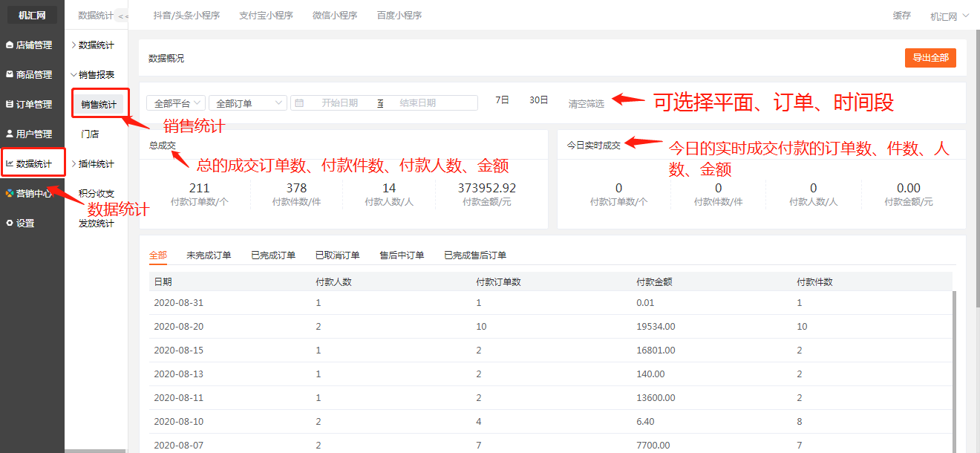Click the calendar icon in date range

click(299, 103)
